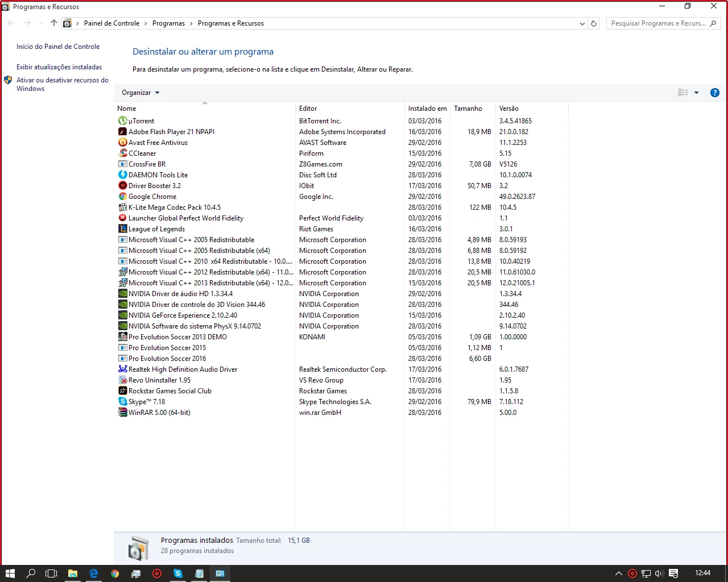The image size is (728, 582).
Task: Click the Google Chrome list icon
Action: (122, 197)
